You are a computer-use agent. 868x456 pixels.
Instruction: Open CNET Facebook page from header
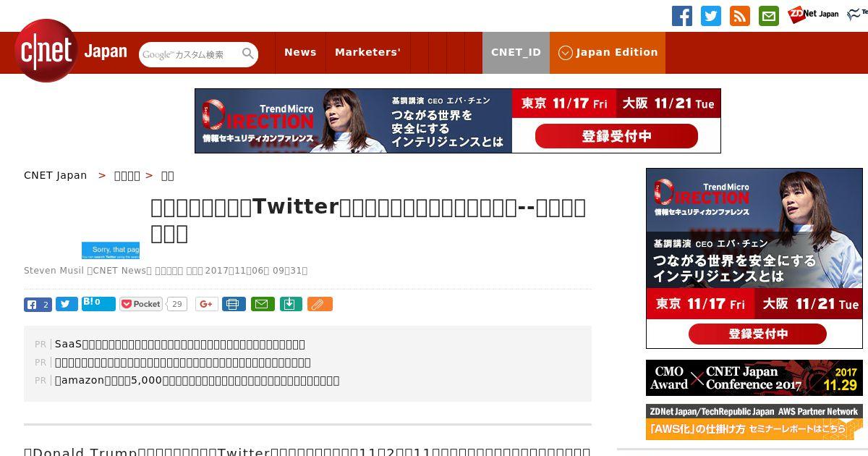coord(682,16)
